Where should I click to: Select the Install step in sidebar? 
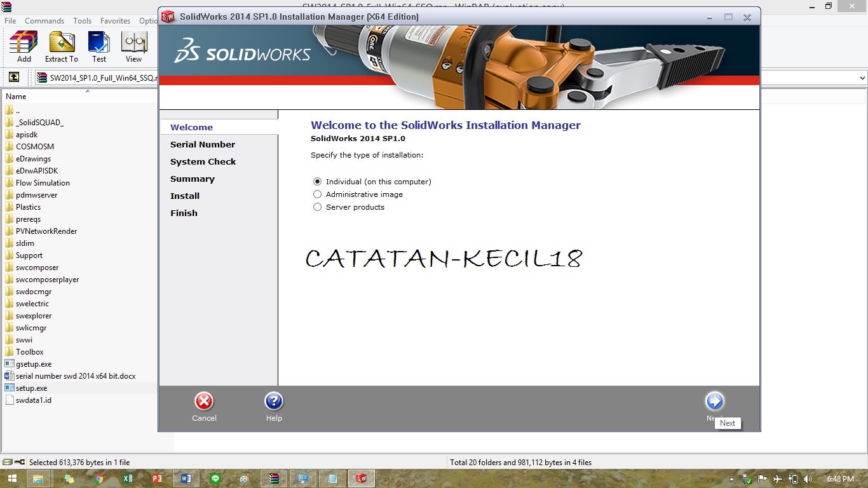coord(185,196)
